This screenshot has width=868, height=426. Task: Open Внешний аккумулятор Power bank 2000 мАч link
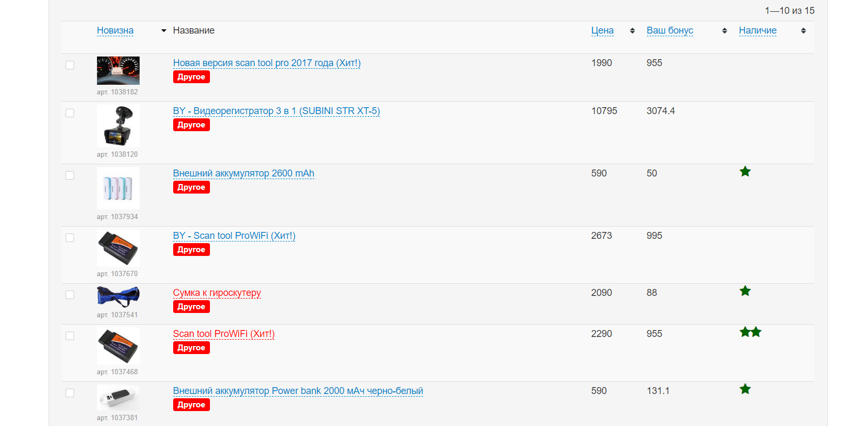click(298, 391)
